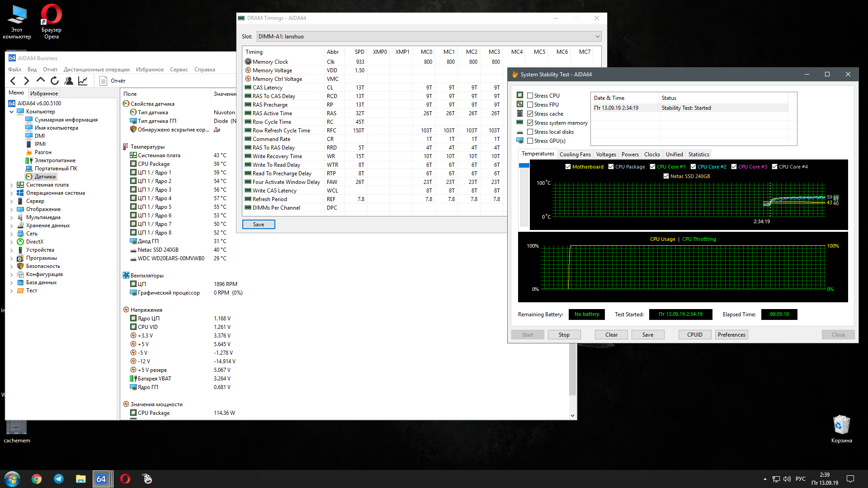The height and width of the screenshot is (488, 868).
Task: Open the user manager toolbar icon
Action: pyautogui.click(x=69, y=81)
